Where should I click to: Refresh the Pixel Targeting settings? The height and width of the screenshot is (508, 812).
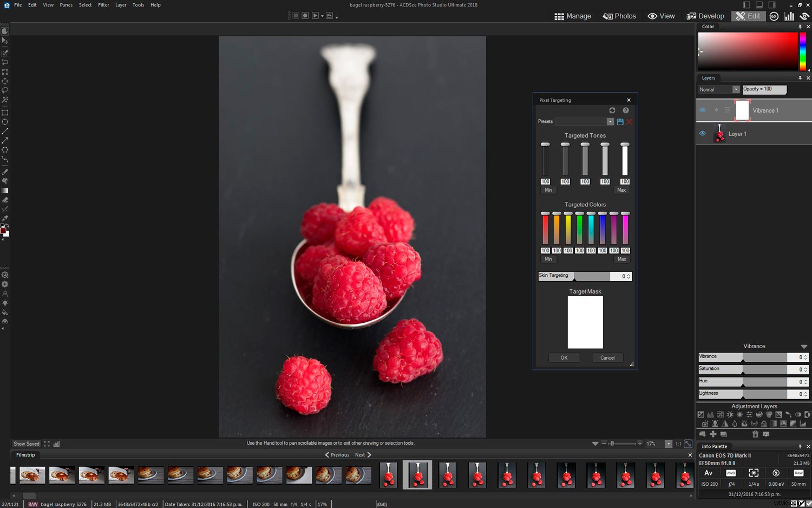coord(612,110)
